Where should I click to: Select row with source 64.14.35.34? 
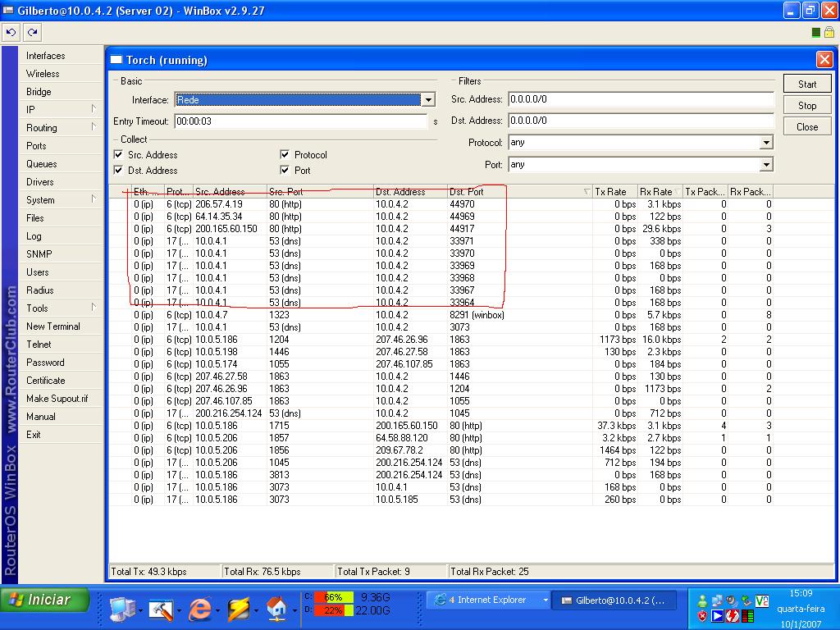[x=441, y=217]
